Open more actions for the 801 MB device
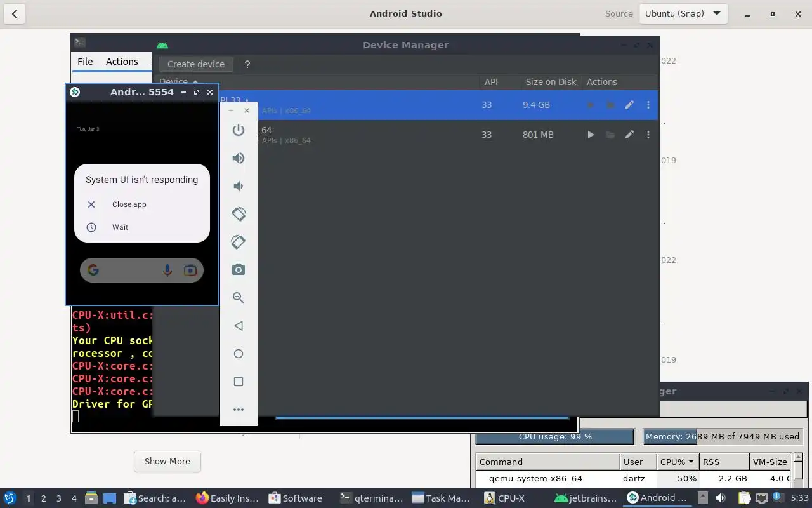This screenshot has height=508, width=812. 648,135
